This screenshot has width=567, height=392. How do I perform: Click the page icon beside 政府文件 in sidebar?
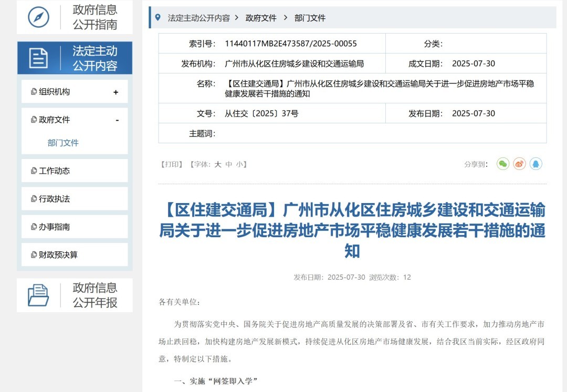coord(34,120)
